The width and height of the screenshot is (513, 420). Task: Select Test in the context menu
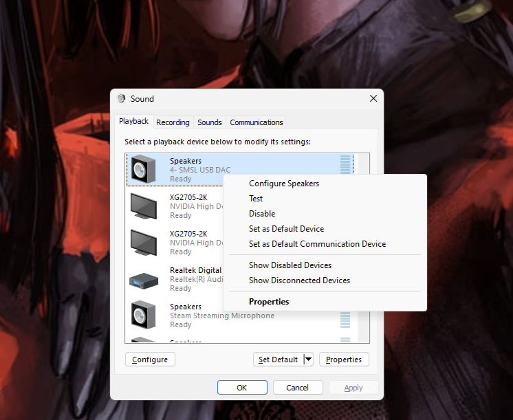tap(256, 199)
